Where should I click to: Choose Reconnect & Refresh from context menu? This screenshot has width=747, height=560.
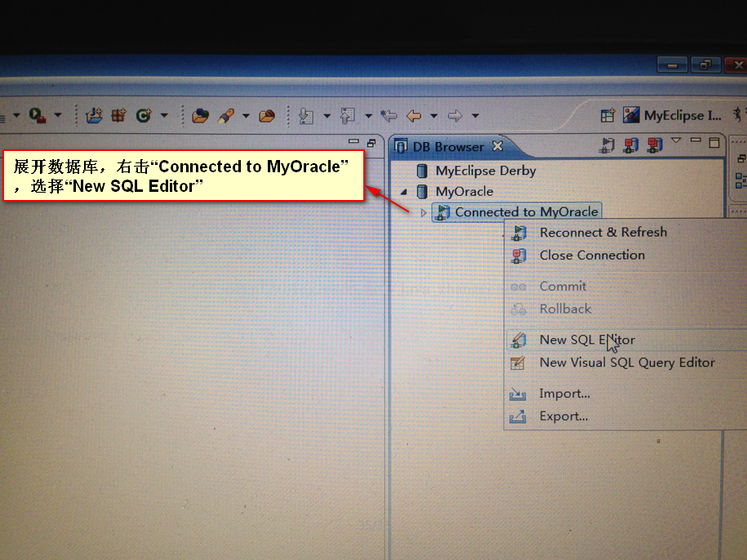tap(603, 233)
